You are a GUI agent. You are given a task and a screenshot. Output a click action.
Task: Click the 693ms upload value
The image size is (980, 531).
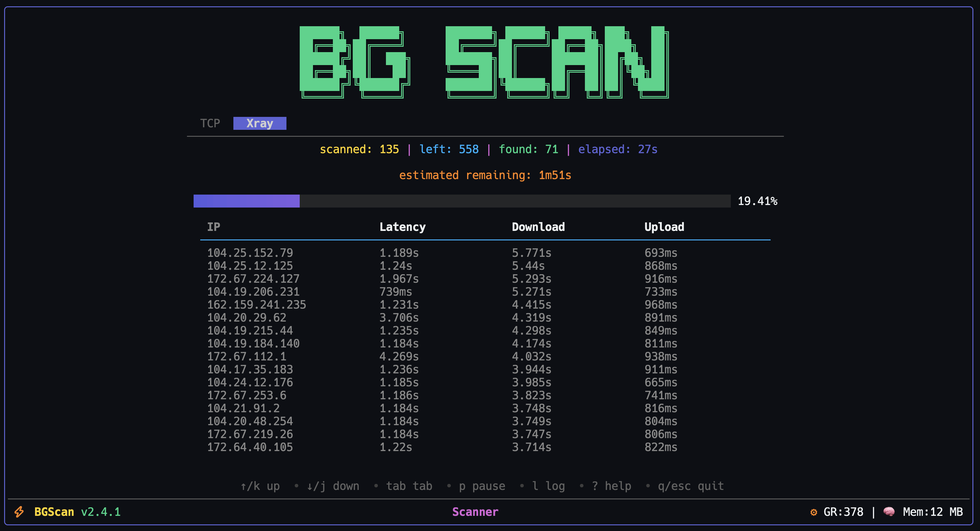[x=661, y=253]
